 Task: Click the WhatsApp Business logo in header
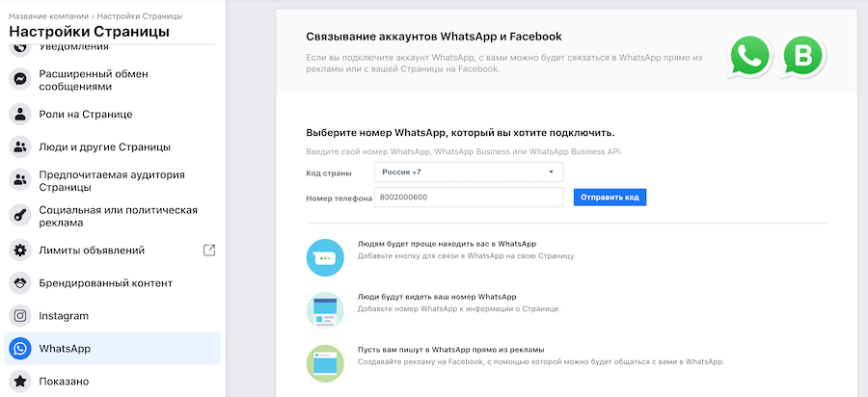pos(800,57)
